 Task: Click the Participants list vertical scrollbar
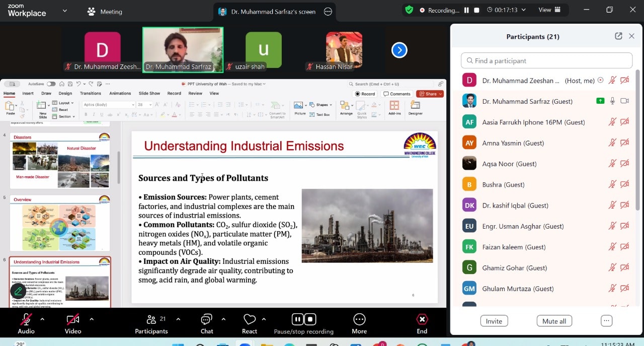point(638,141)
